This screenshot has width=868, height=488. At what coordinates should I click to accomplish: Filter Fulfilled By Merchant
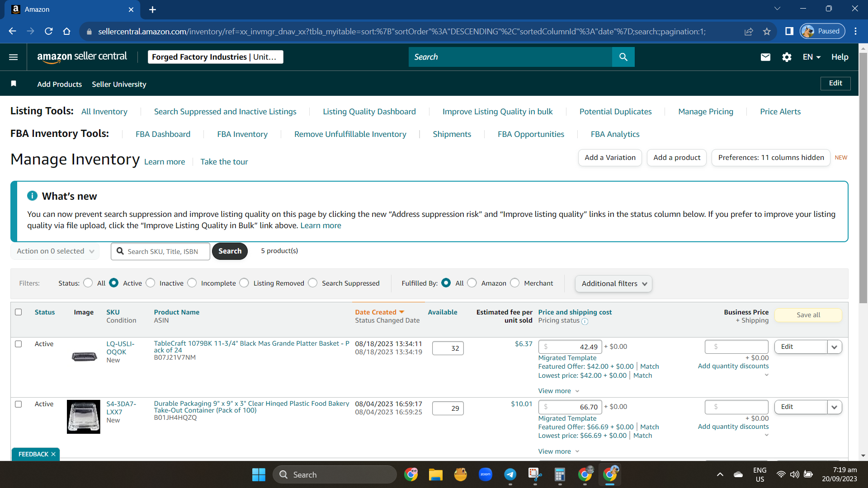coord(515,283)
